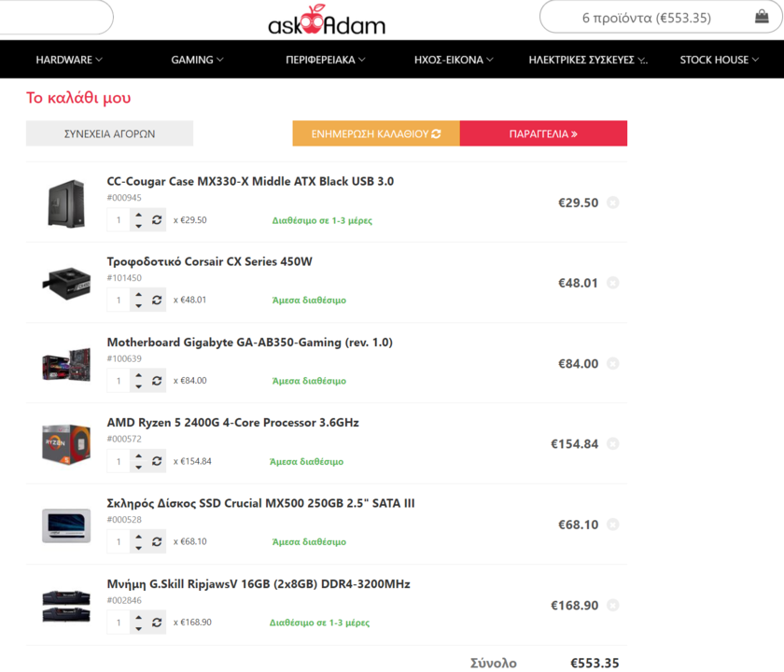This screenshot has height=672, width=784.
Task: Click quantity field of Crucial SSD row
Action: click(x=119, y=541)
